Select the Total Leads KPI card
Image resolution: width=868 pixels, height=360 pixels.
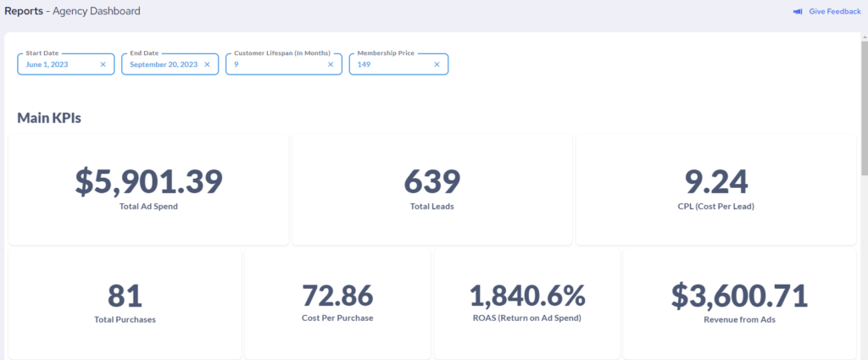pyautogui.click(x=431, y=189)
